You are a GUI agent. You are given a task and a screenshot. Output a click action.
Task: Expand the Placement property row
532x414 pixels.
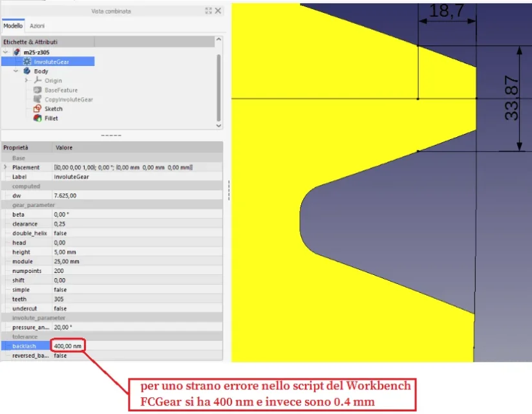point(5,167)
